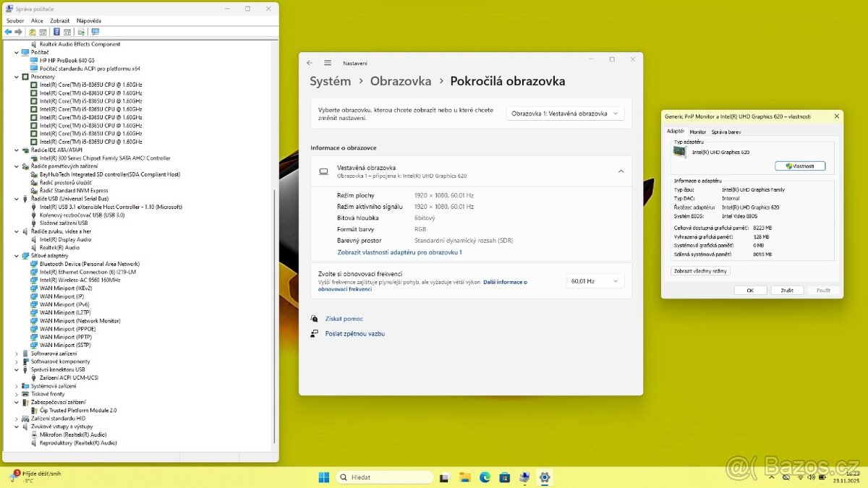Open the Akce menu
868x488 pixels.
(37, 21)
